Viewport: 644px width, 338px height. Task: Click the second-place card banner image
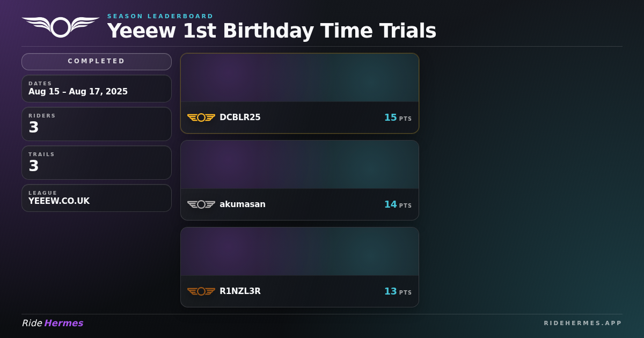[299, 165]
